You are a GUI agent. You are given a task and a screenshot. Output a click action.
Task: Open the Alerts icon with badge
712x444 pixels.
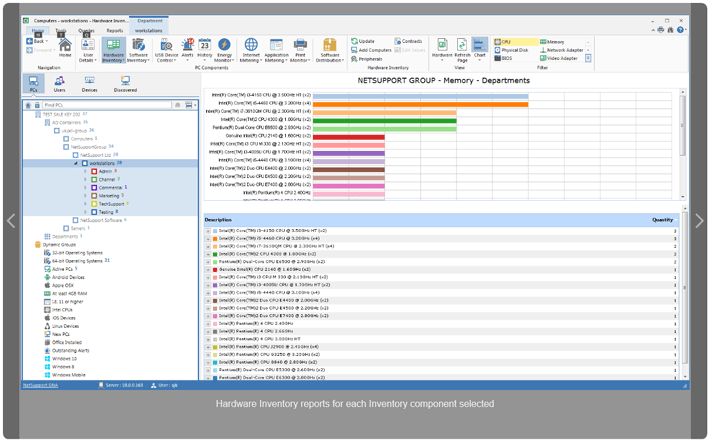click(x=188, y=50)
